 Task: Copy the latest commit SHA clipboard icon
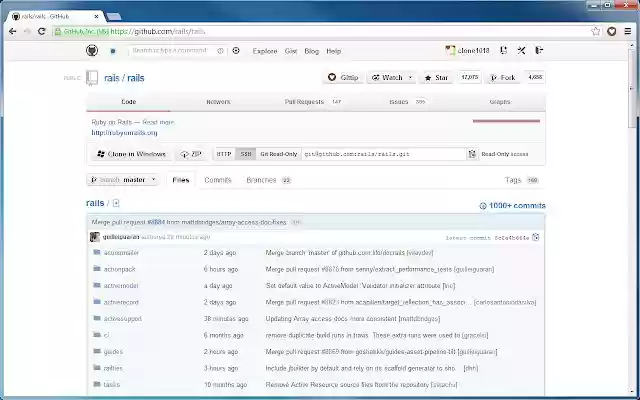[536, 237]
